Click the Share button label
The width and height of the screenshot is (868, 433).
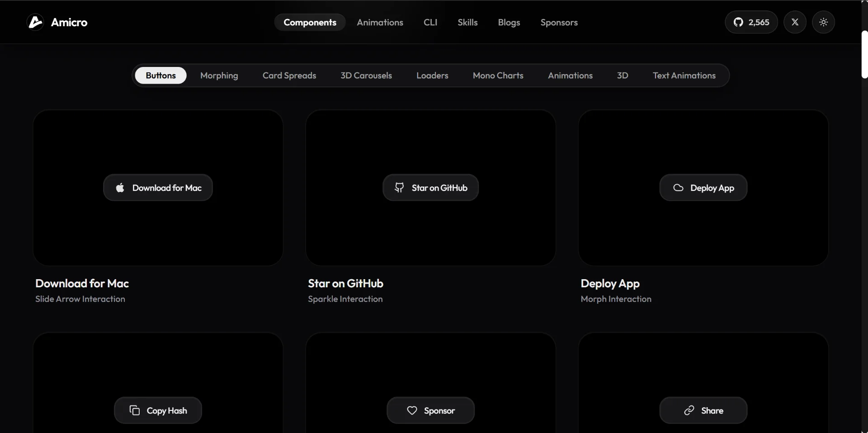pyautogui.click(x=712, y=410)
